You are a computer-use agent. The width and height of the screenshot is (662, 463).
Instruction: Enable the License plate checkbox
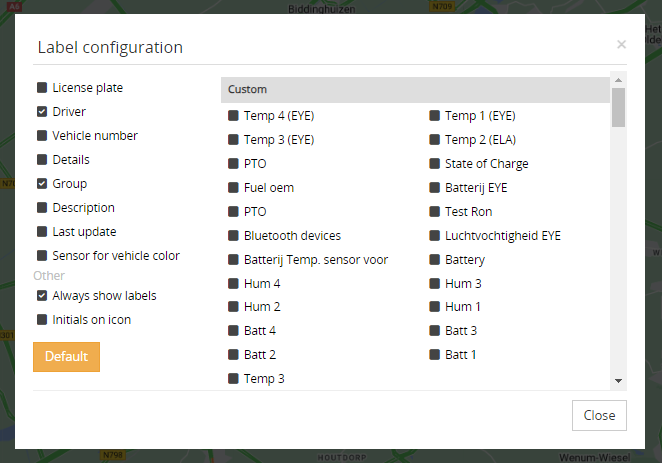click(x=42, y=88)
